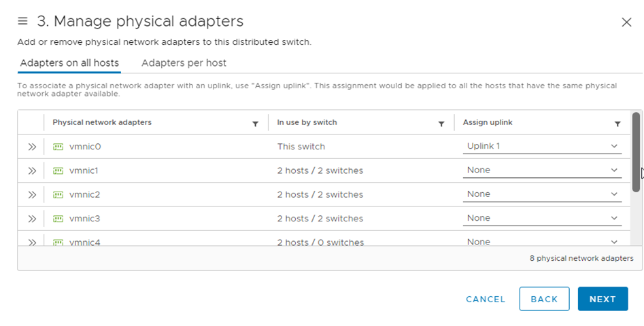Open the assign uplink dropdown for vmnic1
This screenshot has height=326, width=644.
541,170
